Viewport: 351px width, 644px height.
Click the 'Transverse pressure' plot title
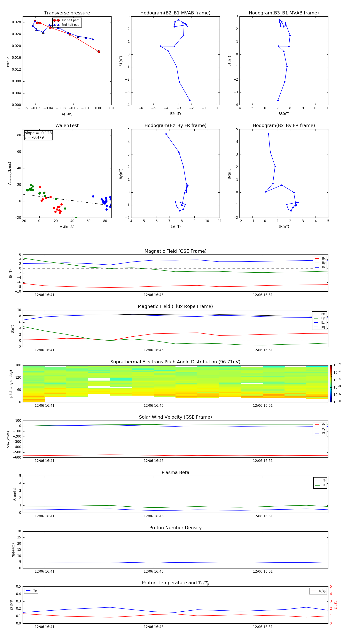pyautogui.click(x=67, y=13)
